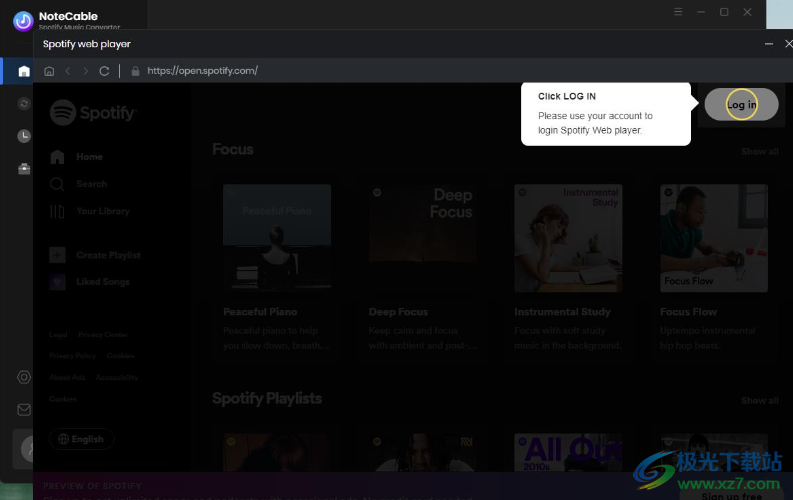Open the All Out 2010s playlist thumbnail

click(568, 452)
